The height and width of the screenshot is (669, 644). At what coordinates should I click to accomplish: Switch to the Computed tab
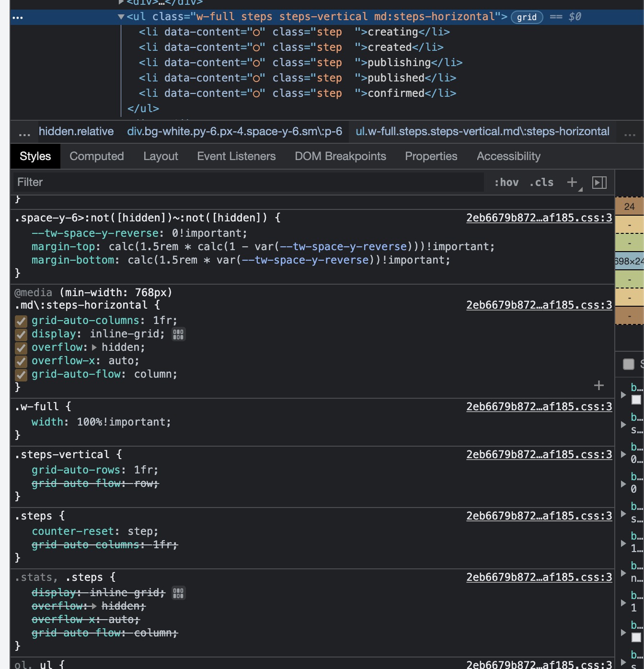96,156
